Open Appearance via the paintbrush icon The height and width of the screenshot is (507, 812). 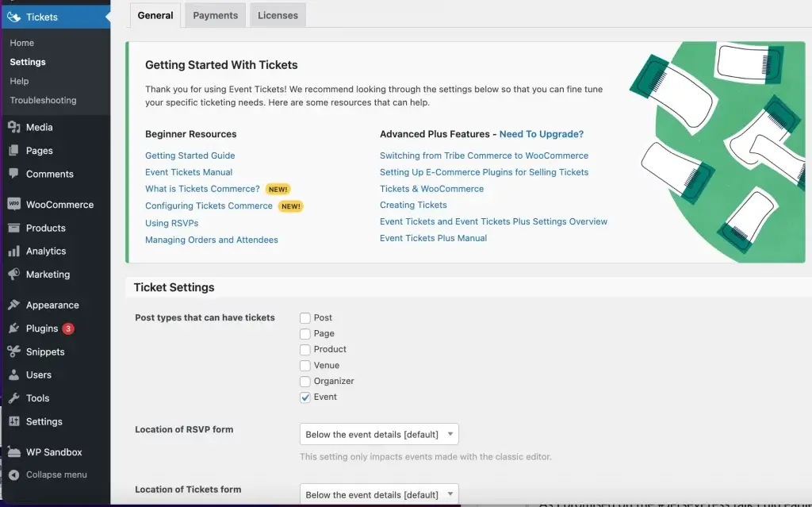[x=13, y=305]
